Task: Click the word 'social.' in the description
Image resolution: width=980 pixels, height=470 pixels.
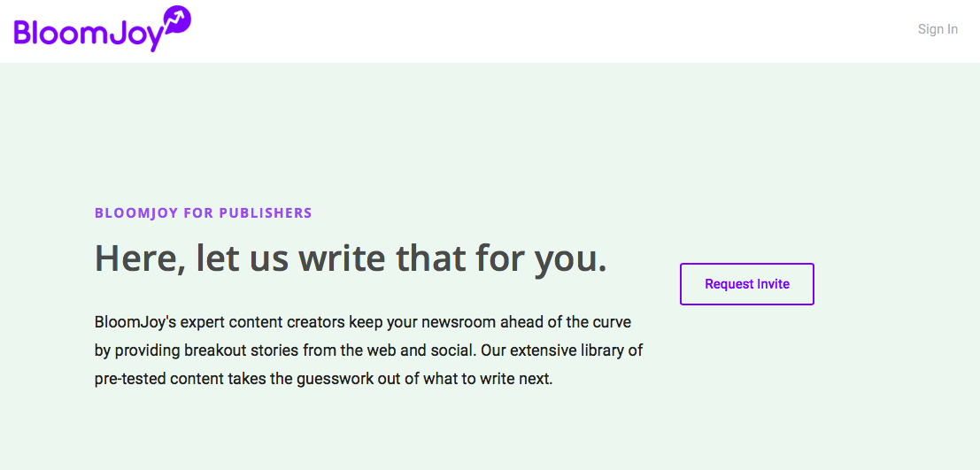Action: (453, 351)
